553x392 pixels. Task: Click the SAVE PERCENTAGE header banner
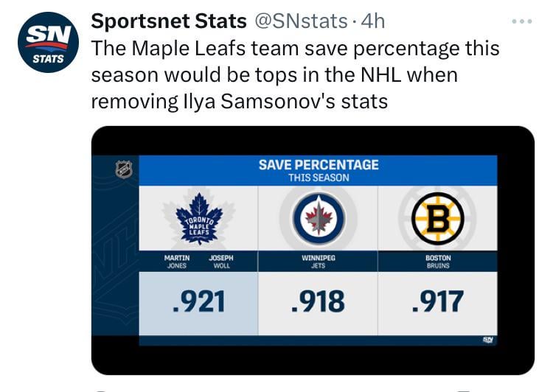pyautogui.click(x=318, y=165)
